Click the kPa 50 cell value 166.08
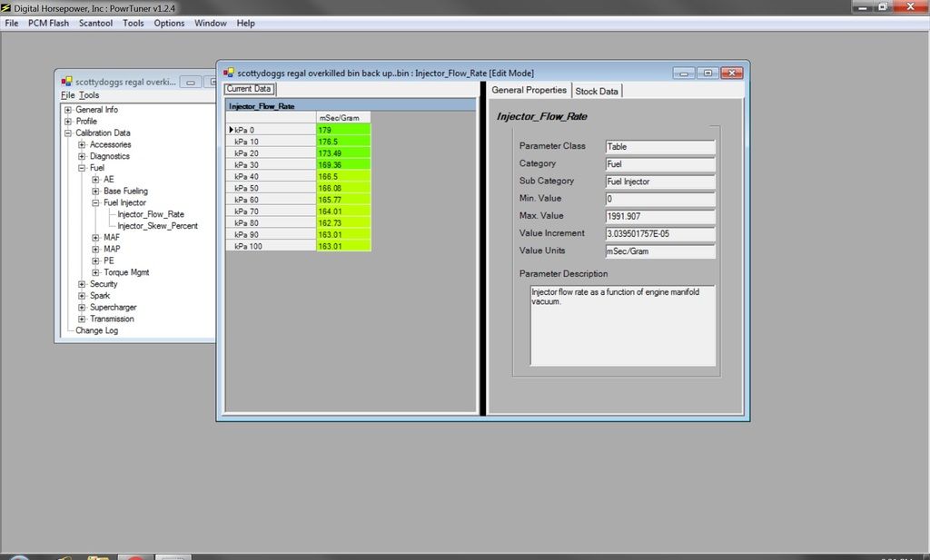The height and width of the screenshot is (560, 930). pyautogui.click(x=343, y=188)
